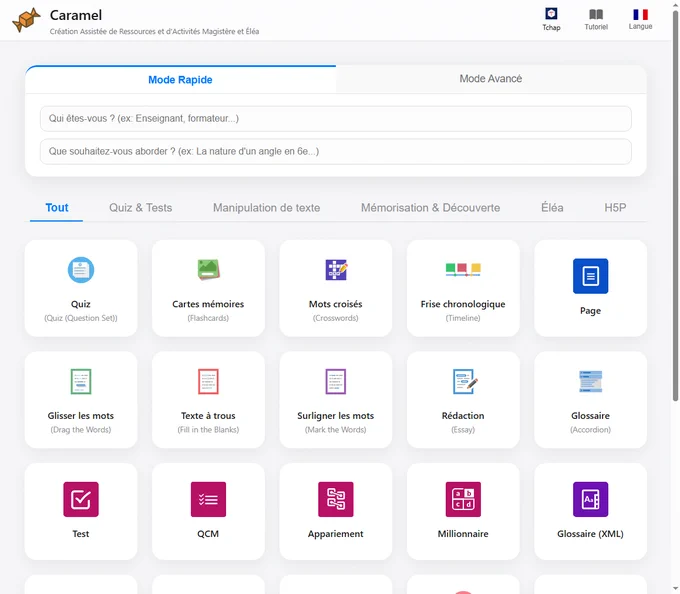Choose the Cartes mémoires flashcards icon
Image resolution: width=680 pixels, height=594 pixels.
pos(208,270)
